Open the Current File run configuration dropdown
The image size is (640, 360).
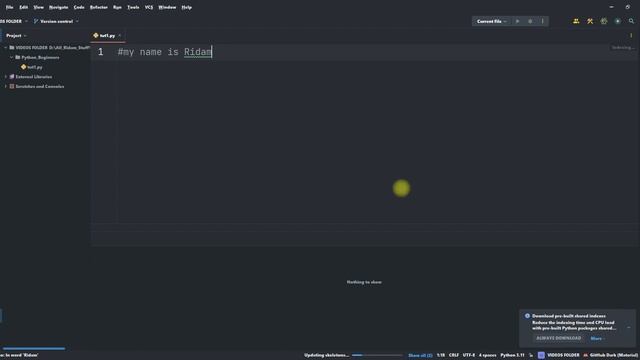click(492, 21)
